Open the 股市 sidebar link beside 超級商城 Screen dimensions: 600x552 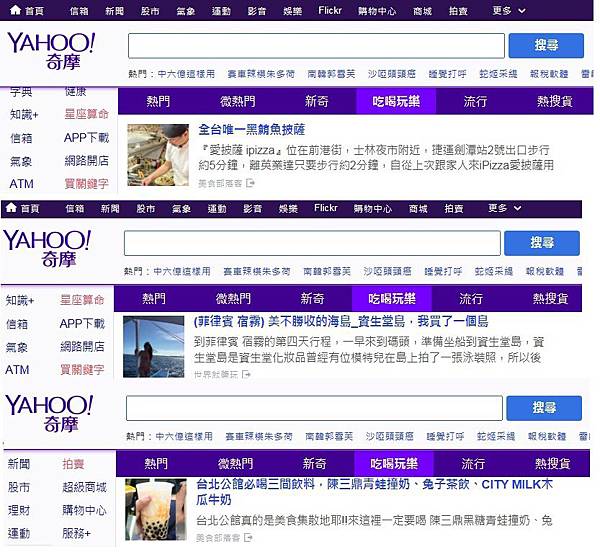[x=19, y=487]
